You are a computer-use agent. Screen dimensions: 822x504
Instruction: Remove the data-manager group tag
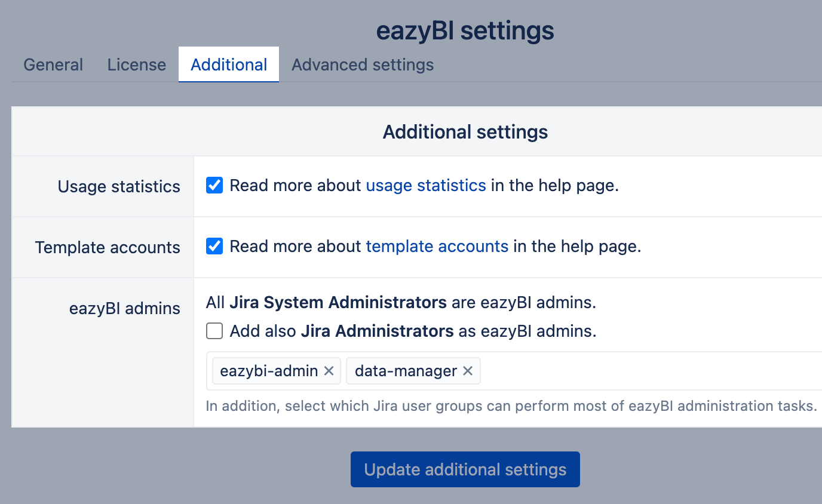click(x=468, y=371)
